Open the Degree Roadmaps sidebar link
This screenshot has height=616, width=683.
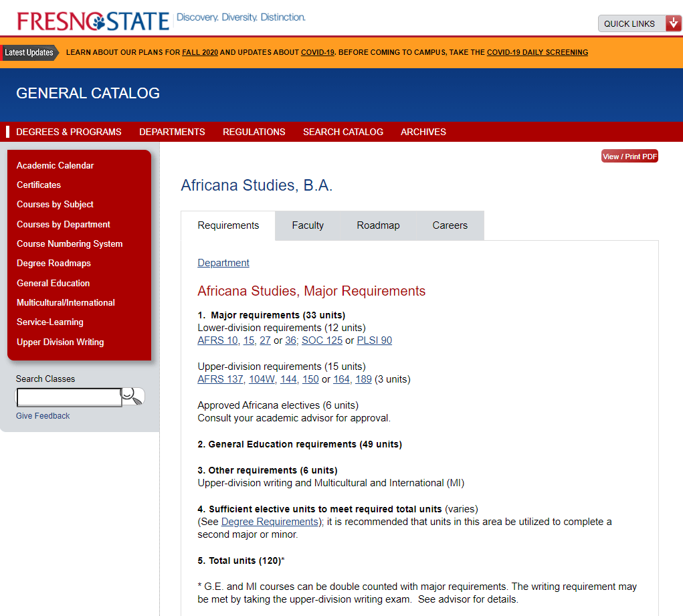52,264
